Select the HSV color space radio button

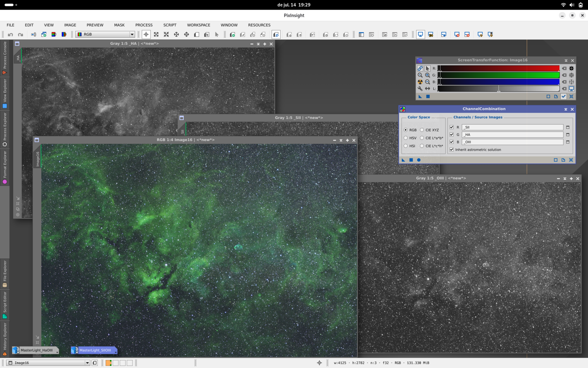click(x=406, y=138)
